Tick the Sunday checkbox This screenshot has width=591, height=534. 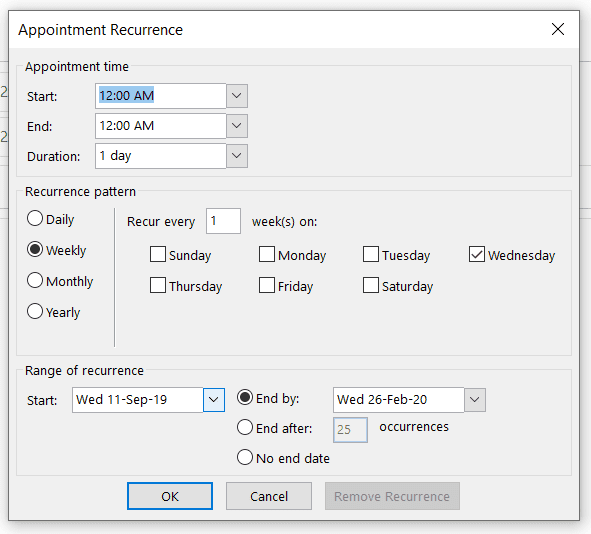(x=158, y=254)
